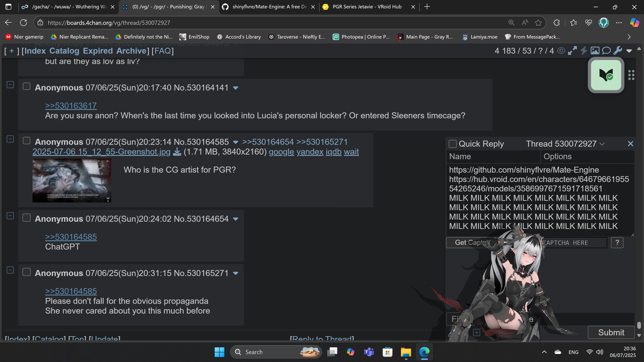Hide post 530164141 with minus box
Screen dimensions: 644x362
click(10, 85)
